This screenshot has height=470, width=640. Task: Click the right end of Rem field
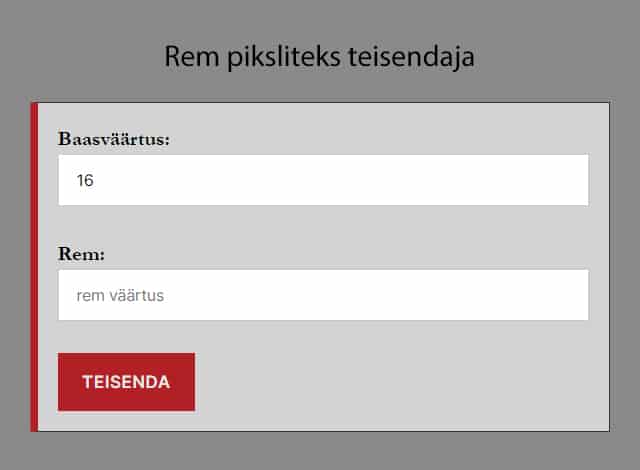[x=570, y=295]
